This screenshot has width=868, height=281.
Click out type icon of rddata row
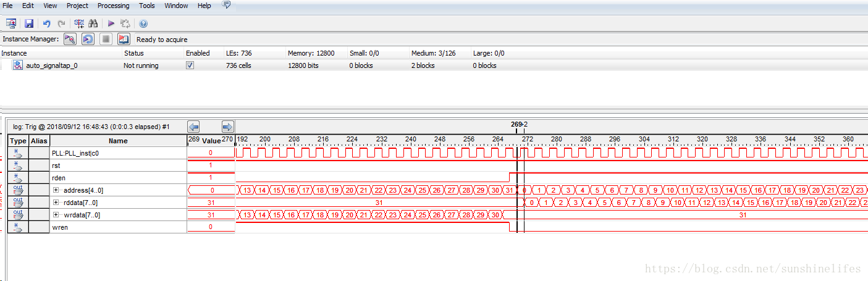tap(18, 203)
